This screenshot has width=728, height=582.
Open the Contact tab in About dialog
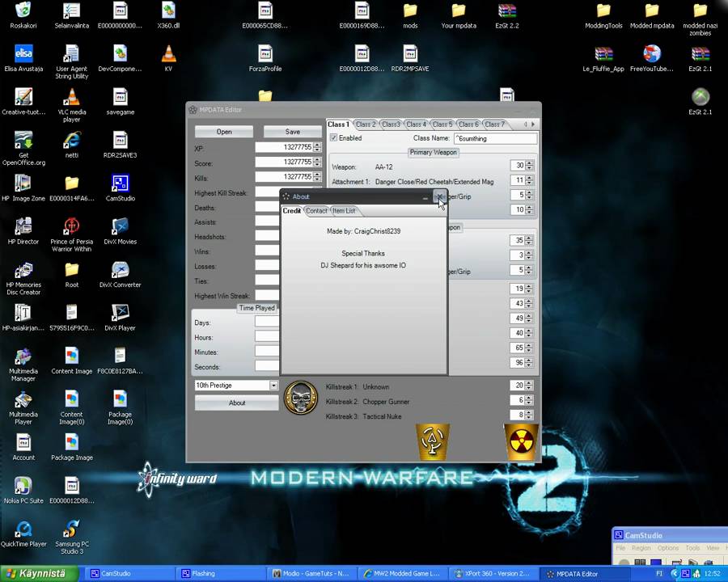tap(316, 211)
